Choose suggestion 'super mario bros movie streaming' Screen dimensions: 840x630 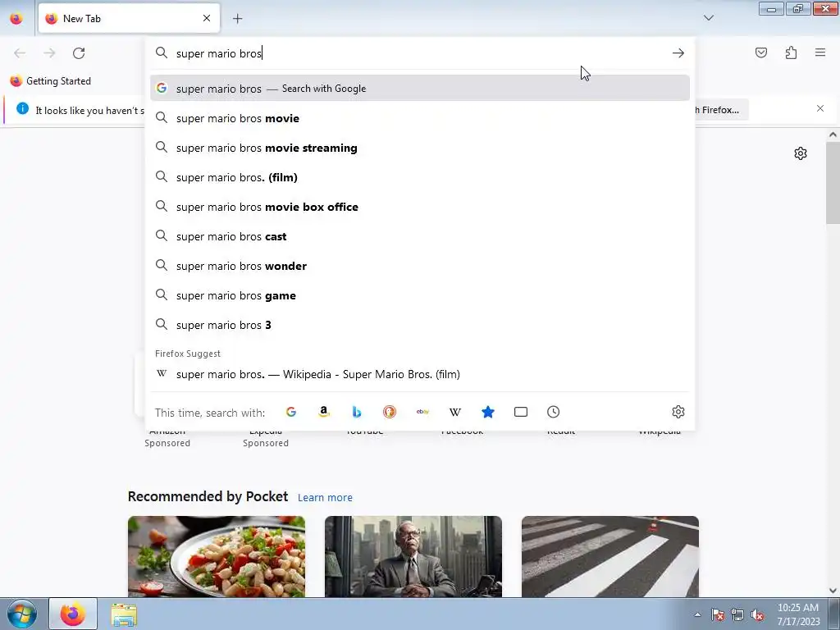pyautogui.click(x=420, y=148)
